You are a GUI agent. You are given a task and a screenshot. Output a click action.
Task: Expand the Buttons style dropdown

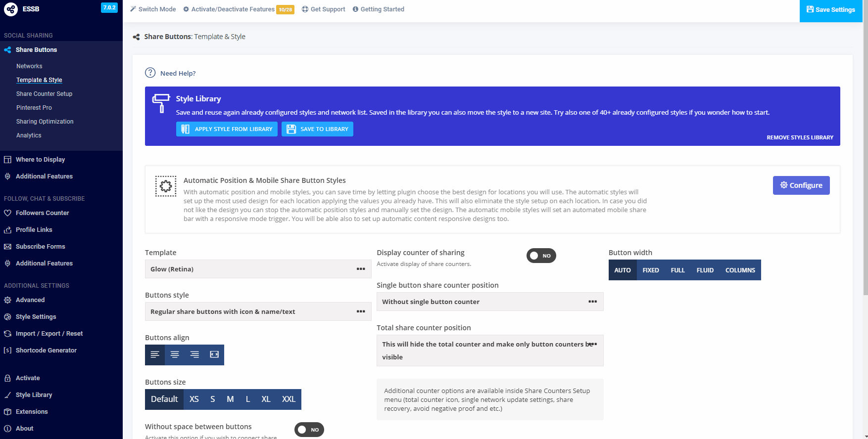258,311
